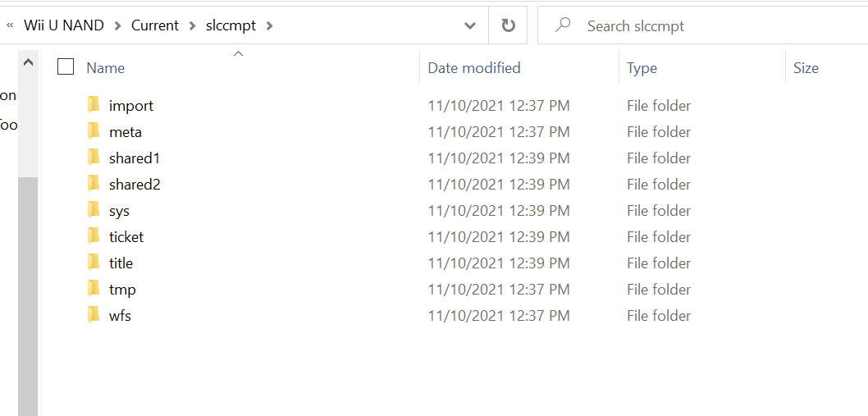The image size is (868, 416).
Task: Click the navigation pane scrollbar up arrow
Action: click(28, 62)
